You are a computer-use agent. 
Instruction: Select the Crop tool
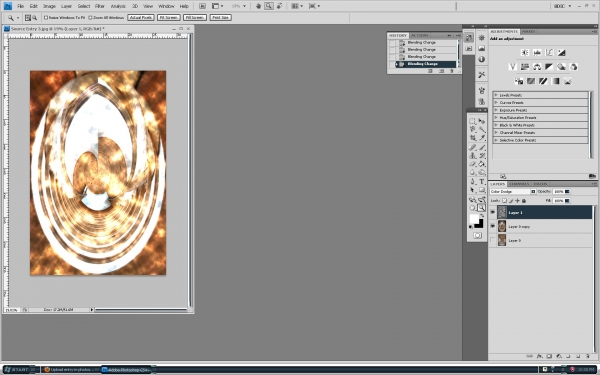[473, 138]
